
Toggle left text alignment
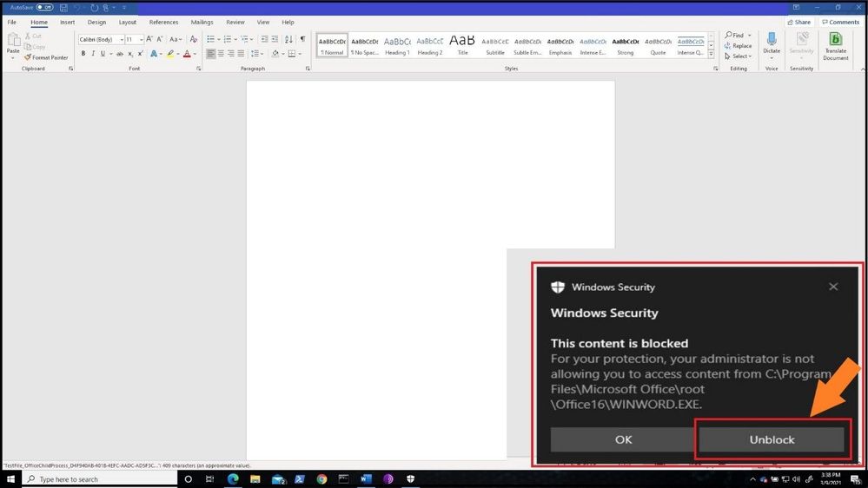(x=210, y=54)
